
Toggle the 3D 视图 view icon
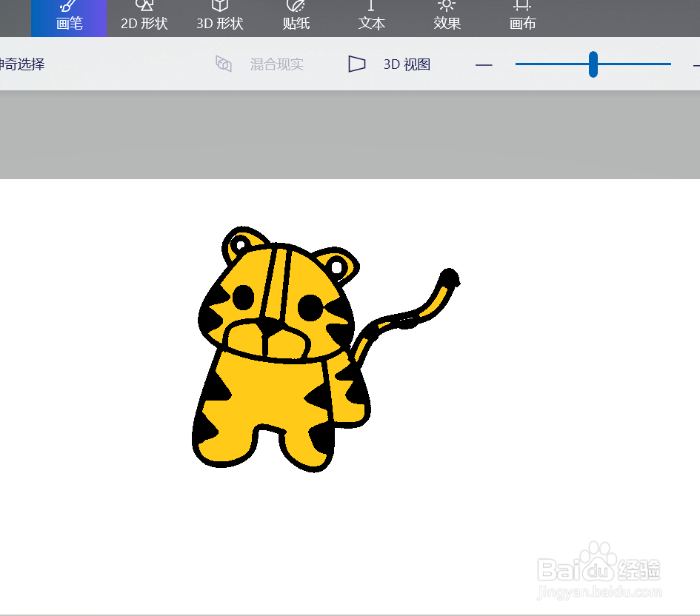point(357,64)
